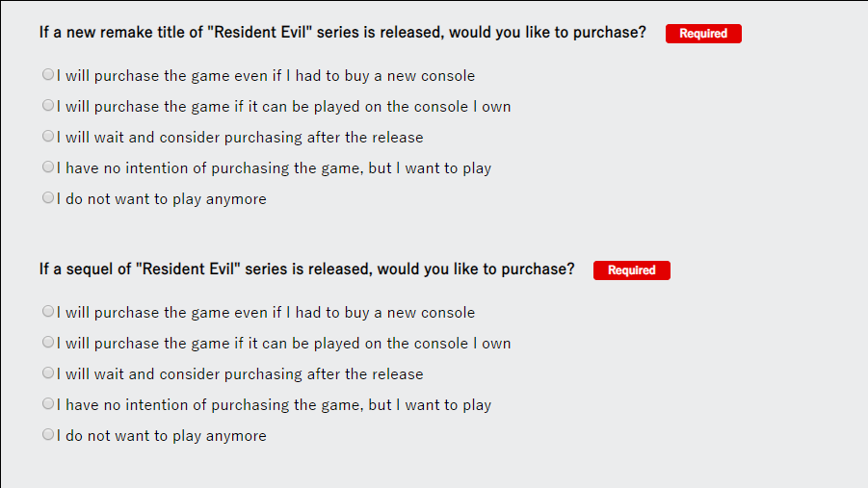Click sequel label 'console I own' text
The image size is (868, 488).
coord(462,344)
